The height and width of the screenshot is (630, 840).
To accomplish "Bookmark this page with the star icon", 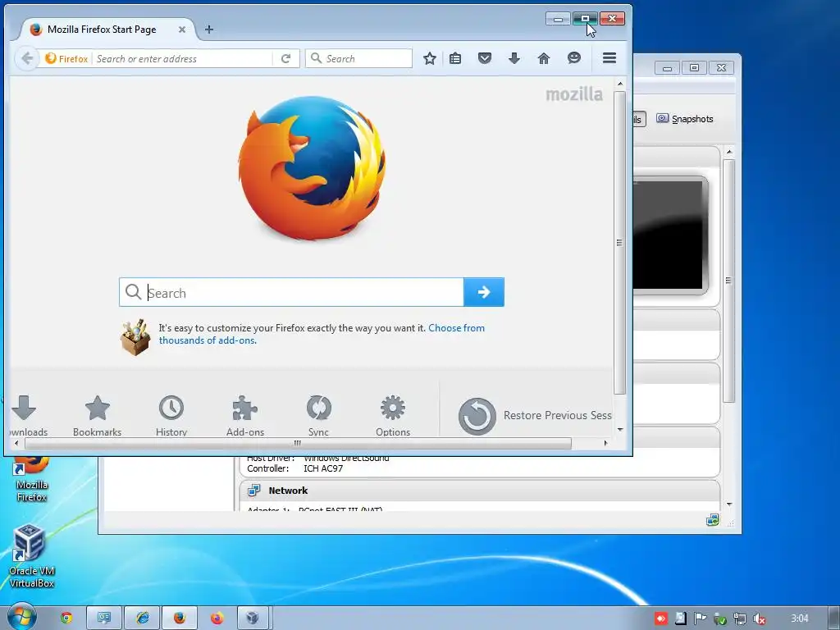I will click(x=430, y=58).
